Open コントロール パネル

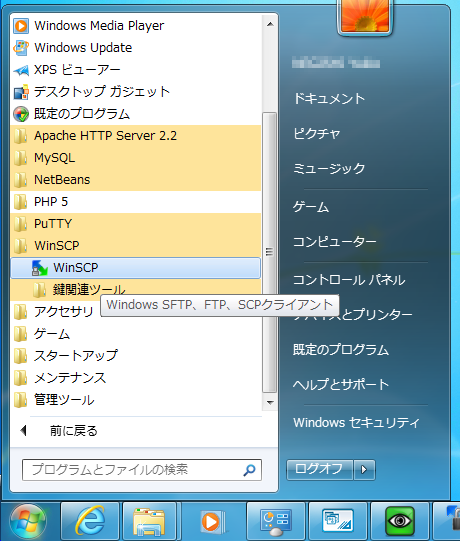click(349, 280)
